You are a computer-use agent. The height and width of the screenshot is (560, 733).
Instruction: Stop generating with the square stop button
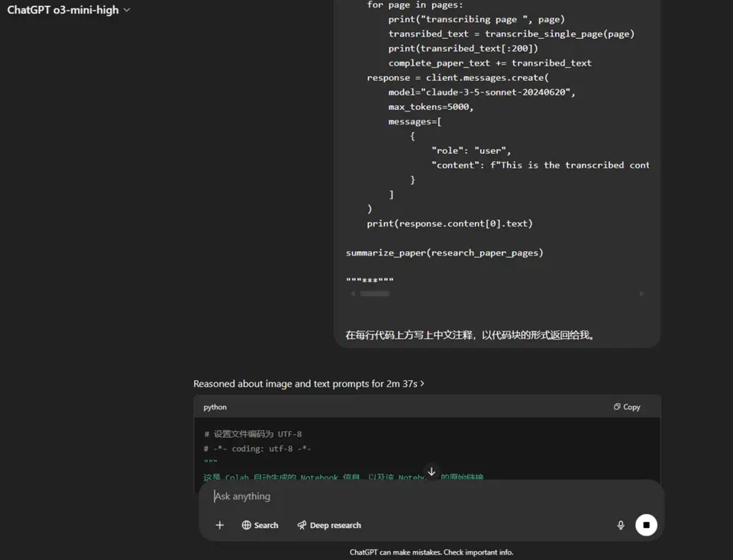point(647,525)
